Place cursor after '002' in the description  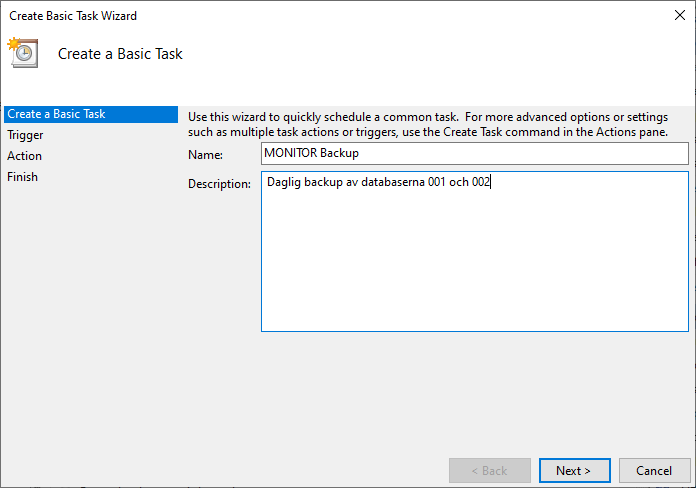tap(493, 183)
